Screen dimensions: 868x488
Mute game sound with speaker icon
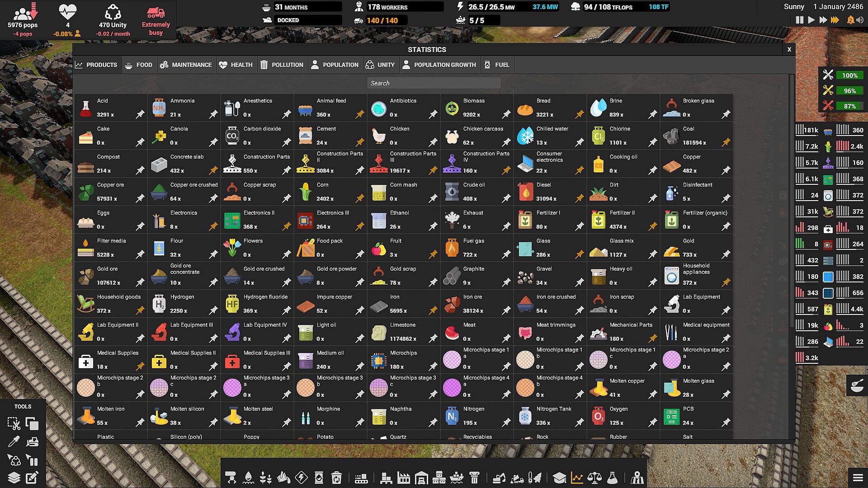[860, 20]
